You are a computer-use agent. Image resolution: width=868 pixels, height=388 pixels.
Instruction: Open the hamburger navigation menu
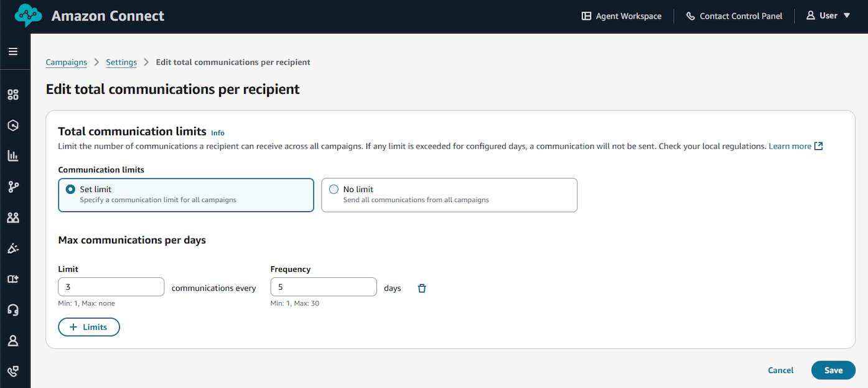tap(13, 52)
